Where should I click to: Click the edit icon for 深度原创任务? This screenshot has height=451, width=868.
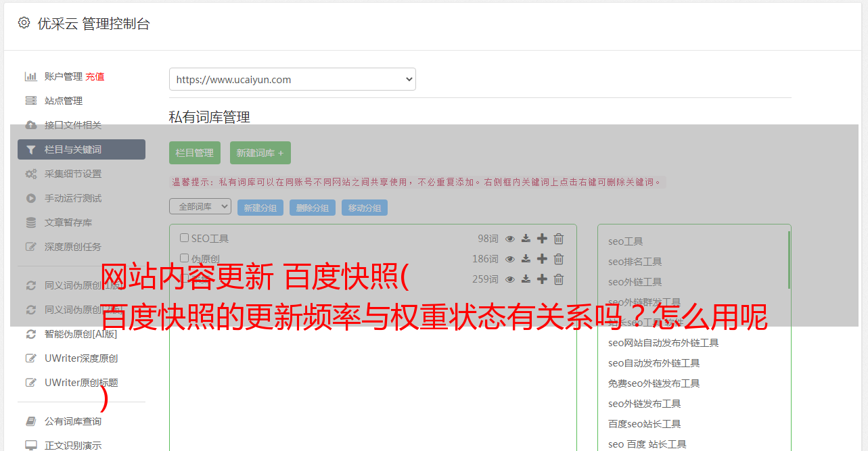(30, 247)
